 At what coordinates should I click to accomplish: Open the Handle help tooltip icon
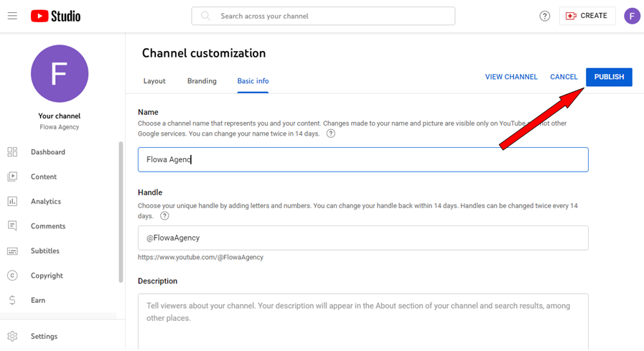164,216
